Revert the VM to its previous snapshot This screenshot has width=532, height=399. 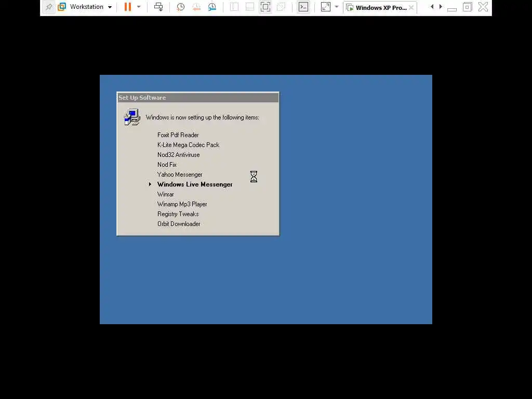[196, 7]
